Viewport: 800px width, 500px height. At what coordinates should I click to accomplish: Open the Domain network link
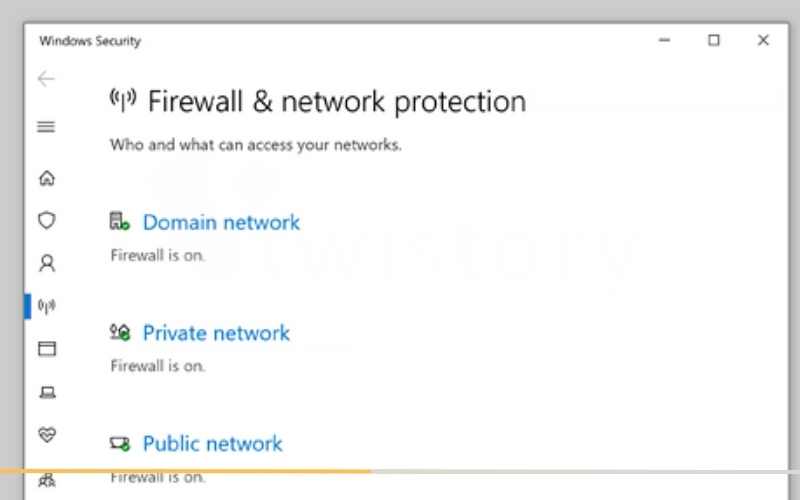tap(221, 222)
